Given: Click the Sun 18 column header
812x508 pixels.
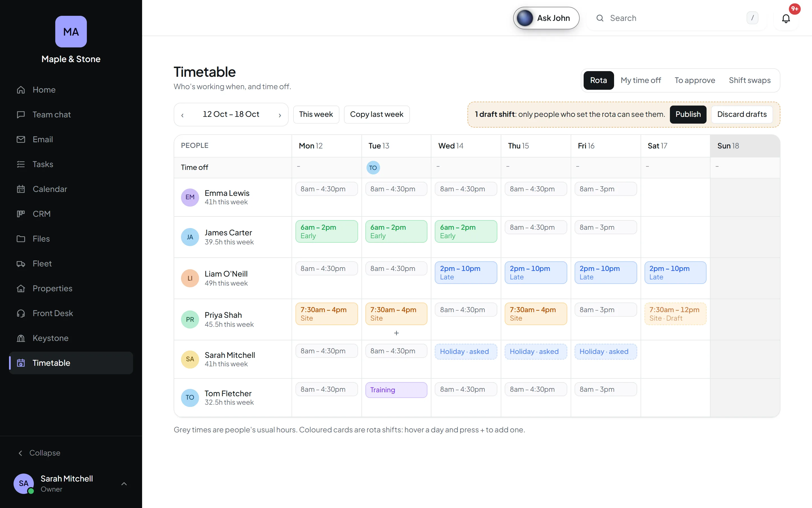Looking at the screenshot, I should (x=745, y=146).
